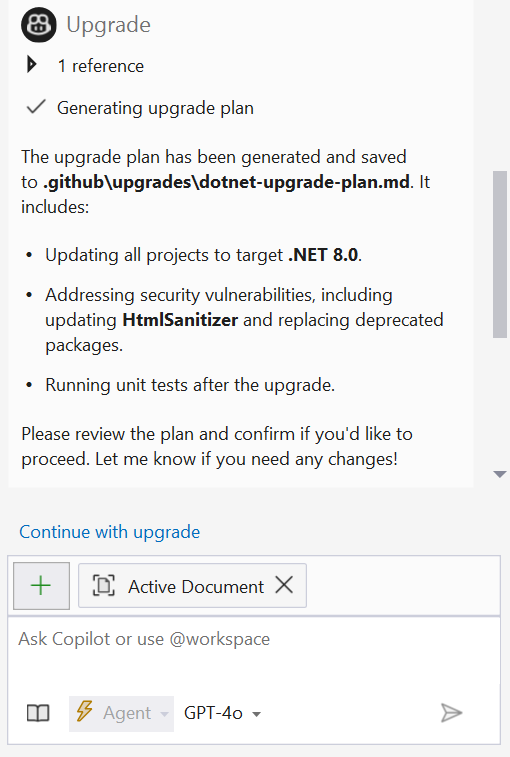Open the GPT-4o model dropdown
Screen dimensions: 510x757
tap(222, 713)
